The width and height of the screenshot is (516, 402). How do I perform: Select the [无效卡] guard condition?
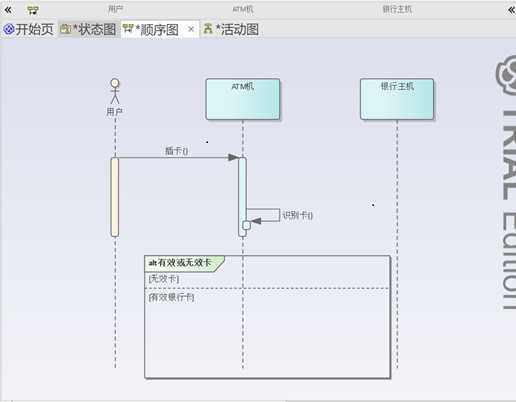(x=164, y=279)
